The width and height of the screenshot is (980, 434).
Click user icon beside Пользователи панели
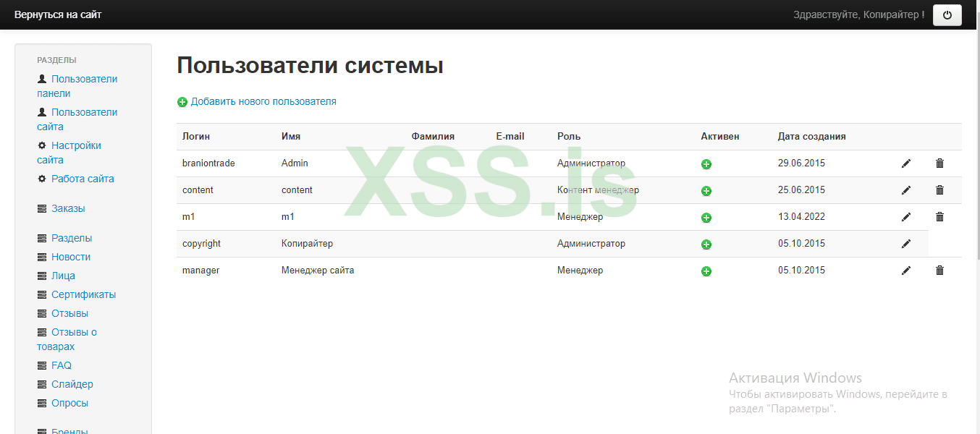point(42,79)
